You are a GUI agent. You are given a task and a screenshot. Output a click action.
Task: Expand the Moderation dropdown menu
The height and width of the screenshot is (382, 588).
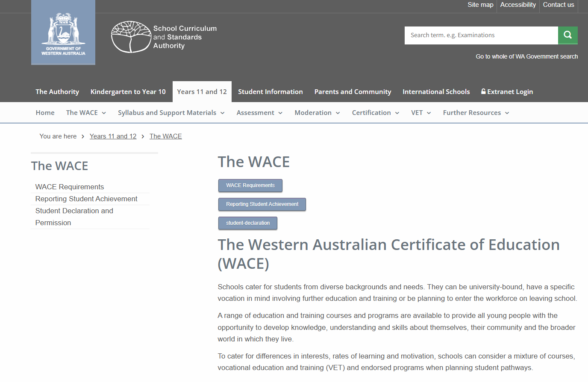tap(317, 113)
